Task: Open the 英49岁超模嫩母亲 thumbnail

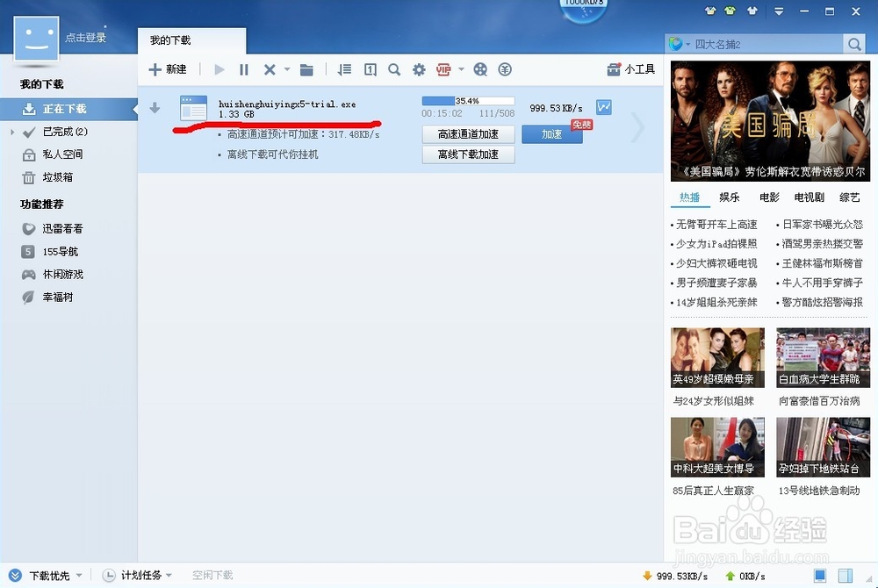Action: click(x=717, y=357)
